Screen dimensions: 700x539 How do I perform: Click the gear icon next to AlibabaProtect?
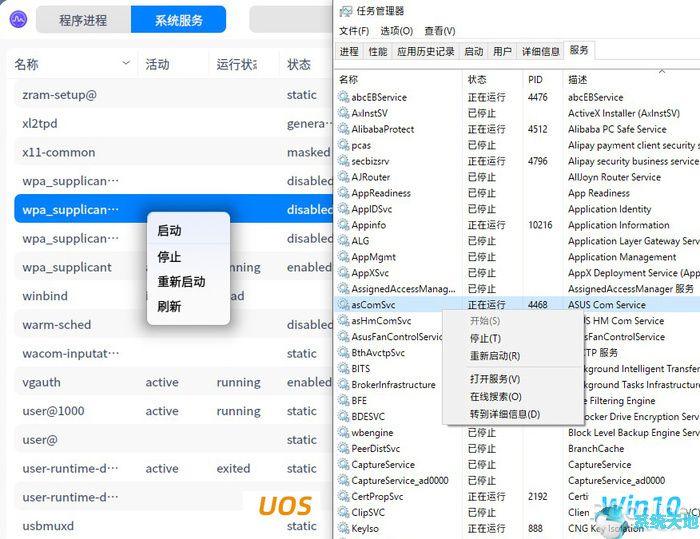click(x=343, y=129)
